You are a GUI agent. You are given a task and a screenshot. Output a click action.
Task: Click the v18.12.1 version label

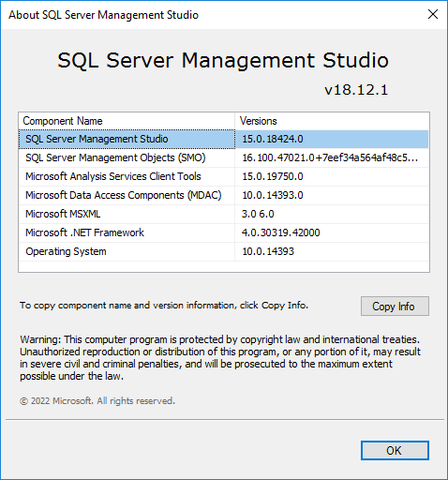356,90
